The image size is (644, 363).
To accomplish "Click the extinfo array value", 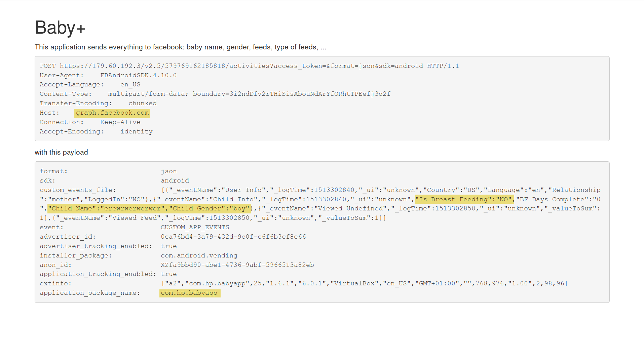I will click(364, 284).
